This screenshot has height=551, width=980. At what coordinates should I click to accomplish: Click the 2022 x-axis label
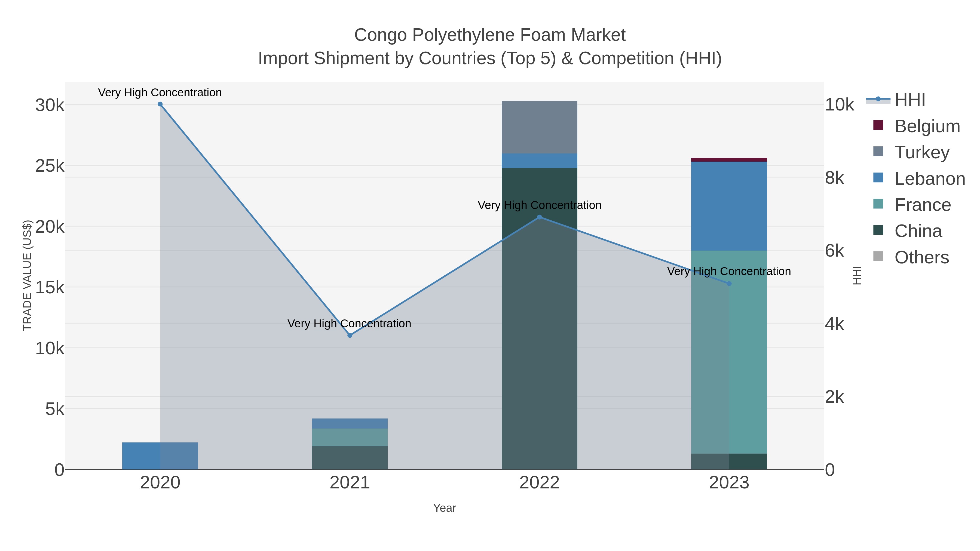pyautogui.click(x=540, y=483)
